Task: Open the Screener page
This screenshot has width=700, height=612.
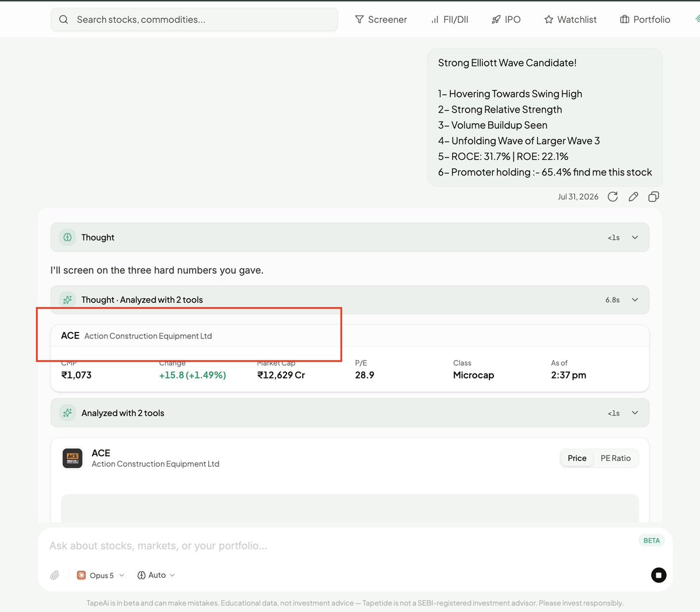Action: pos(381,19)
